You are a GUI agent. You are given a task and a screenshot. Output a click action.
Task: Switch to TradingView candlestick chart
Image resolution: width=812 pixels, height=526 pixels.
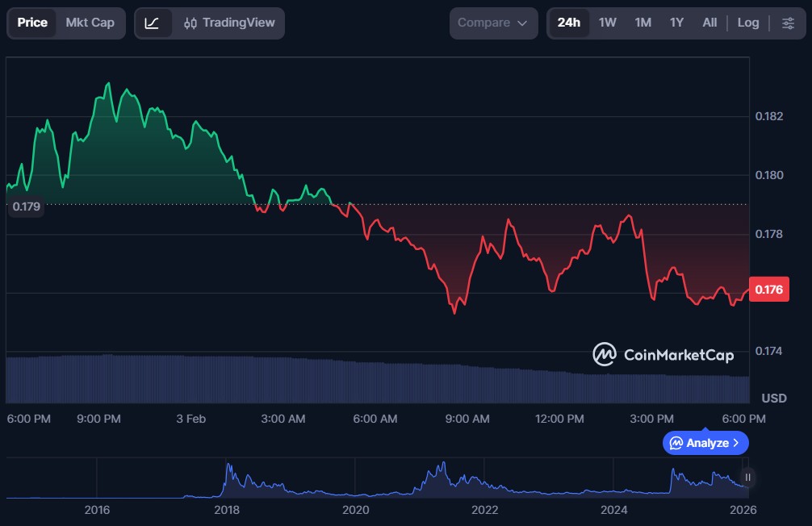pos(229,23)
